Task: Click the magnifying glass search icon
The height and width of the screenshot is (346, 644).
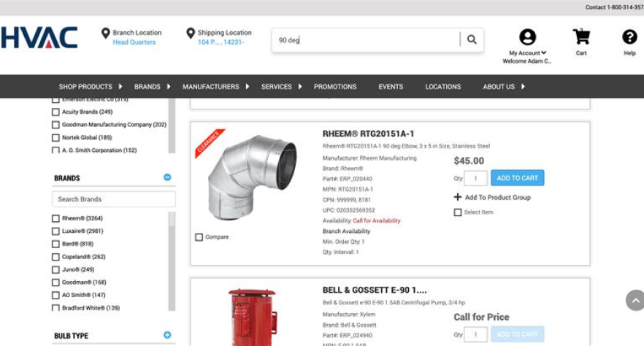Action: coord(472,39)
